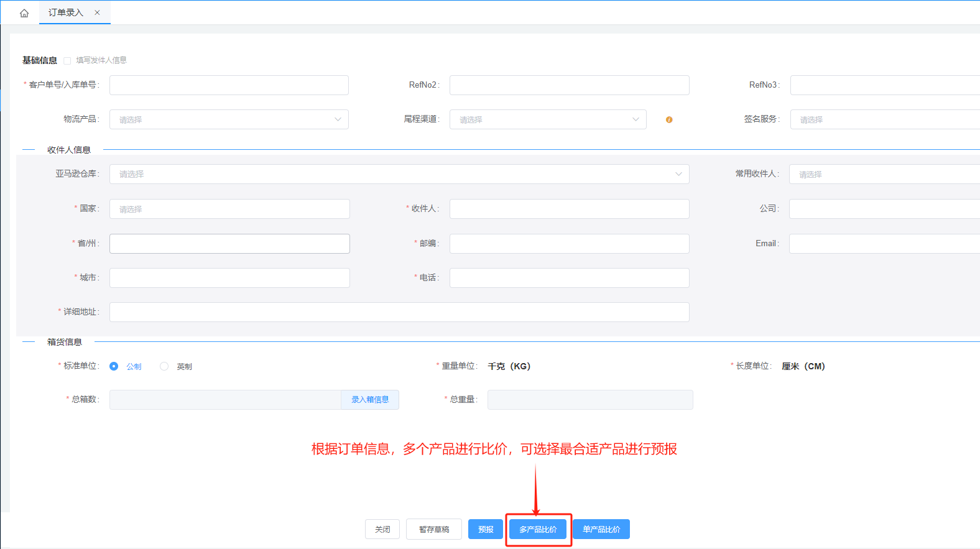This screenshot has width=980, height=549.
Task: Focus the 公司 input field
Action: [x=884, y=209]
